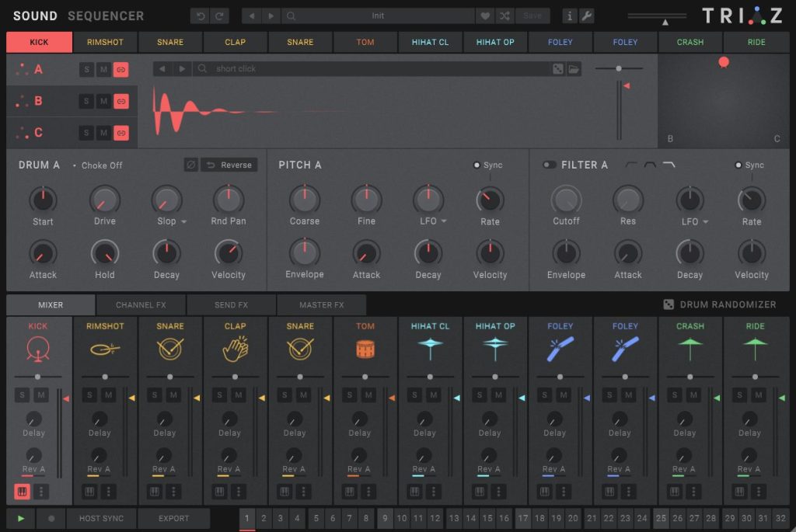This screenshot has height=532, width=796.
Task: Open the Choke Off dropdown
Action: point(97,165)
